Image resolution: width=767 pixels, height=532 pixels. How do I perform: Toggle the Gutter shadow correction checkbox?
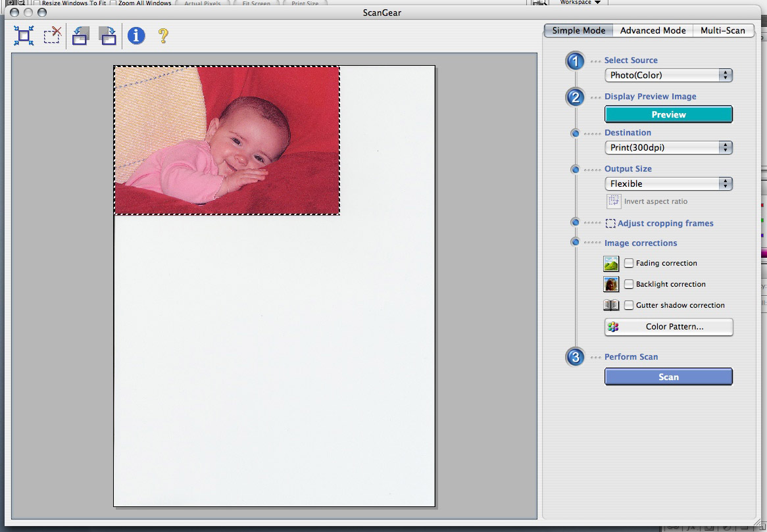[629, 305]
